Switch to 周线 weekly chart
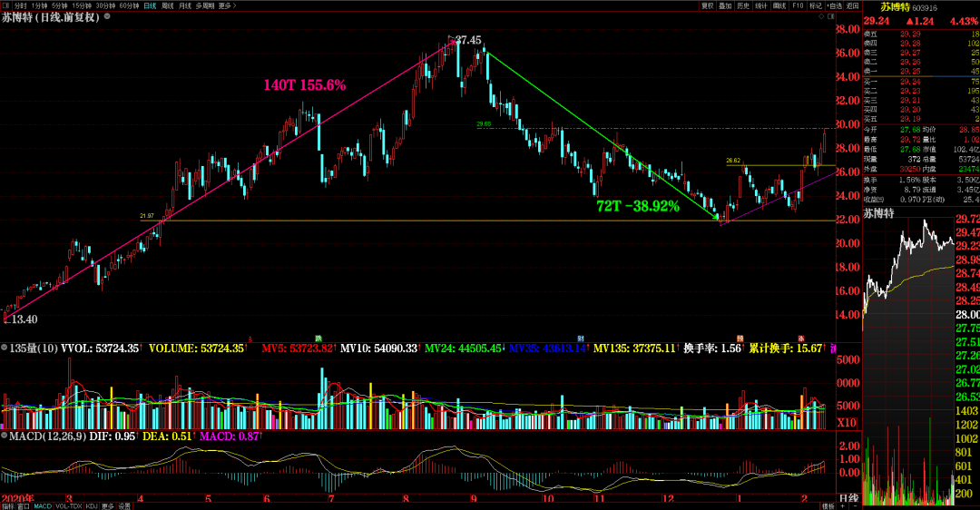This screenshot has height=510, width=980. [168, 5]
